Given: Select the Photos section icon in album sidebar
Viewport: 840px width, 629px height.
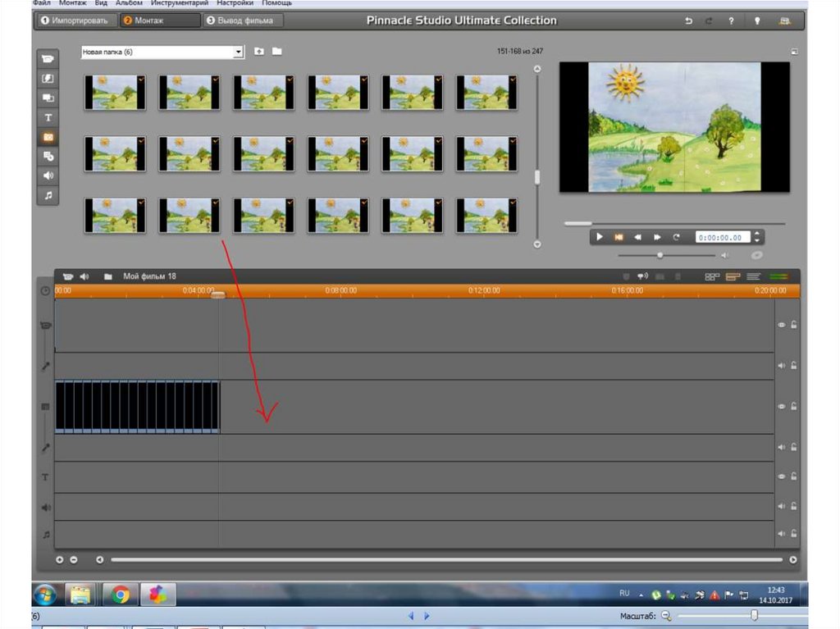Looking at the screenshot, I should click(48, 137).
